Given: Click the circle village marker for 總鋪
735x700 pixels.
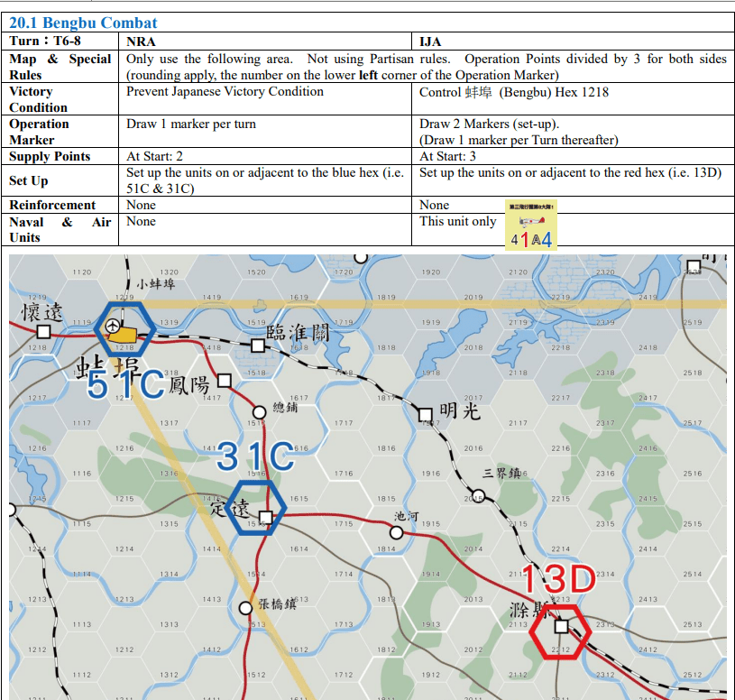Looking at the screenshot, I should click(x=259, y=412).
